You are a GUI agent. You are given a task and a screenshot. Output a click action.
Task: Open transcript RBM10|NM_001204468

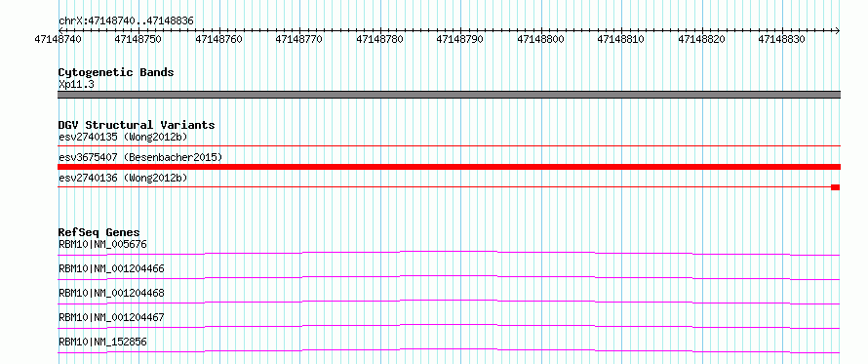pyautogui.click(x=111, y=293)
